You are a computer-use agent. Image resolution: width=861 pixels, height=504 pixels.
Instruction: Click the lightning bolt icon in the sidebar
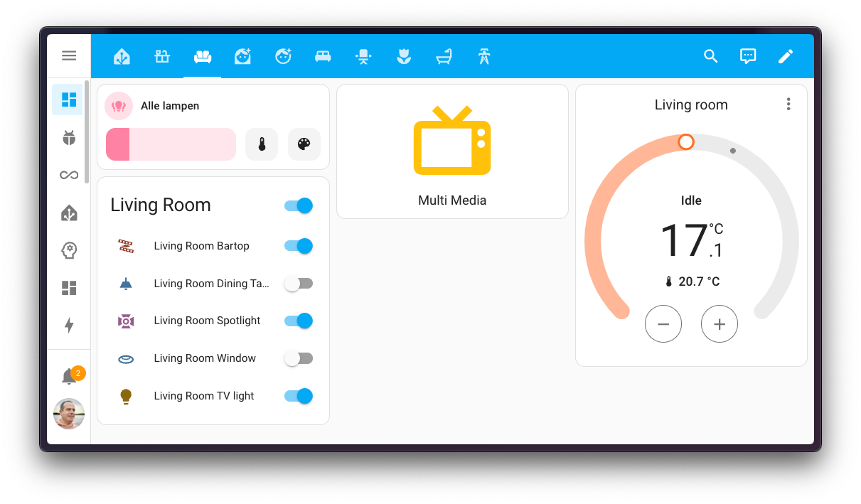pos(68,326)
